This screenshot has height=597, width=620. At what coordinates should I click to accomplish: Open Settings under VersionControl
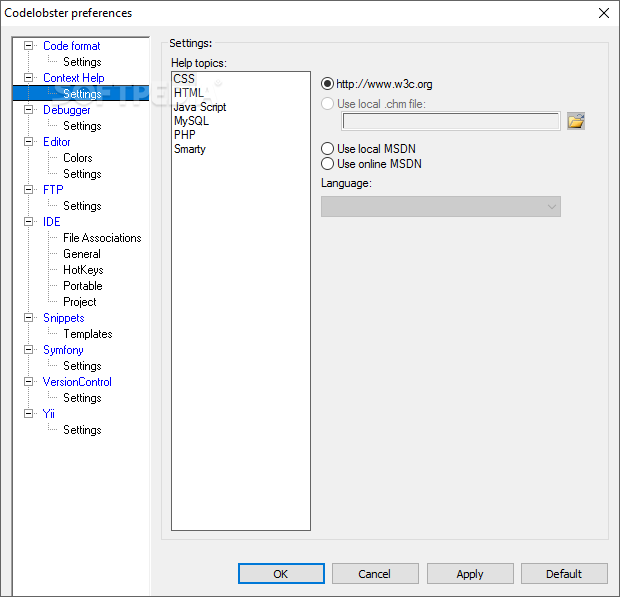pos(82,398)
